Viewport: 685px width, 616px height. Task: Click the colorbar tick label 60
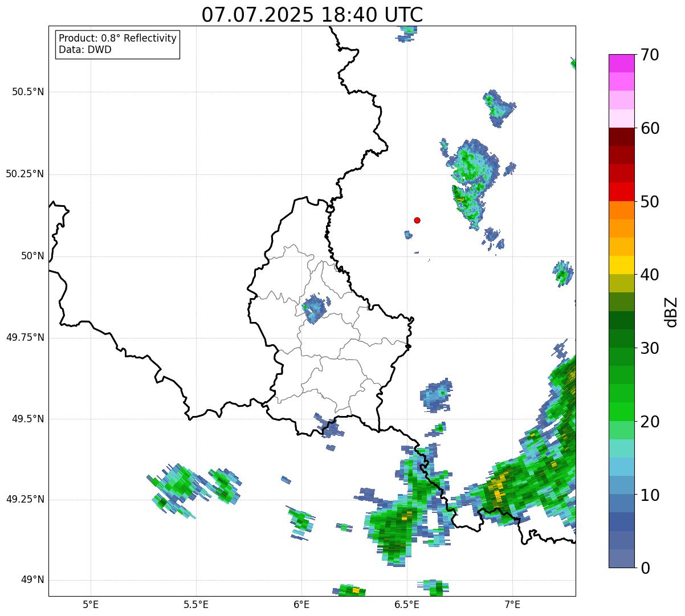pos(650,128)
